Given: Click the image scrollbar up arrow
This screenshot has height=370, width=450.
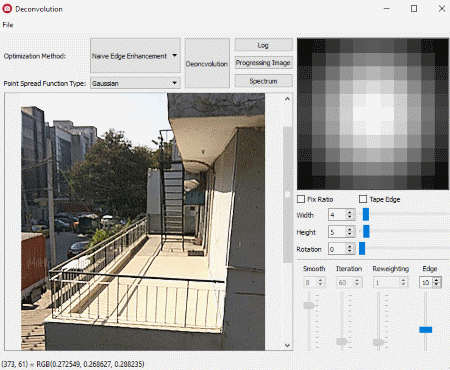Looking at the screenshot, I should coord(287,99).
